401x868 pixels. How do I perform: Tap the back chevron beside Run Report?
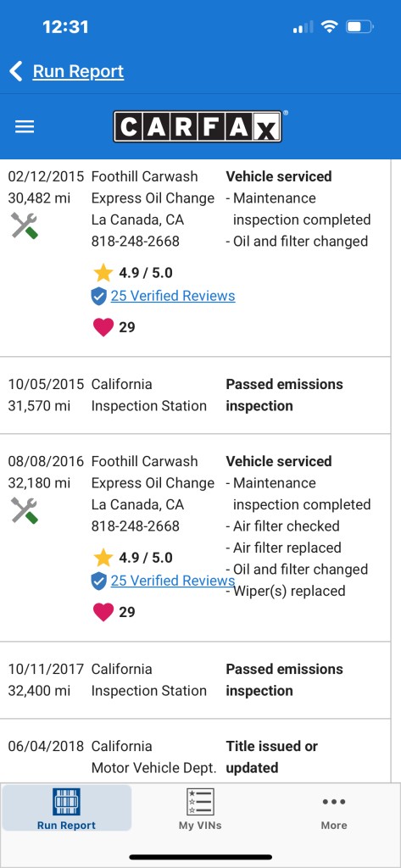(16, 71)
